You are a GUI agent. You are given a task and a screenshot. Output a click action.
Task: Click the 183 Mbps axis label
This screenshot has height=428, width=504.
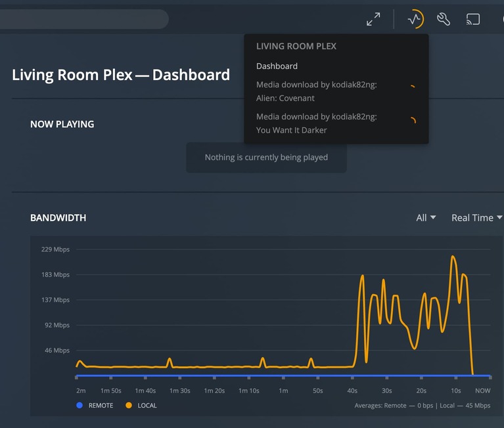click(55, 274)
